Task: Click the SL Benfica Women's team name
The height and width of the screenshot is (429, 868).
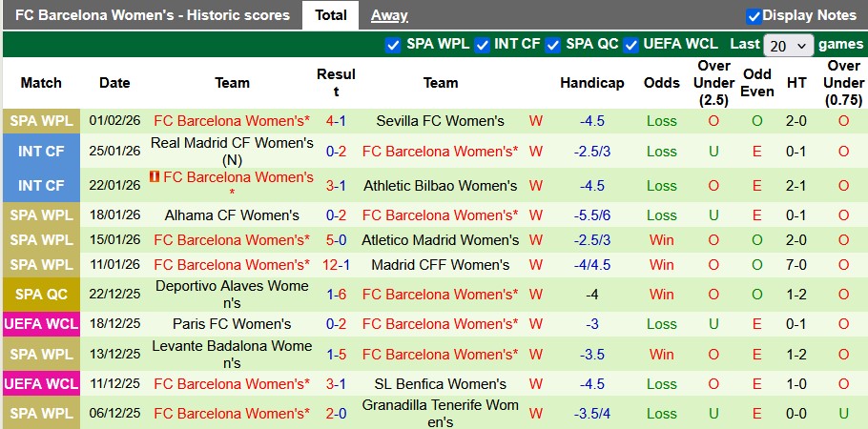Action: tap(440, 384)
